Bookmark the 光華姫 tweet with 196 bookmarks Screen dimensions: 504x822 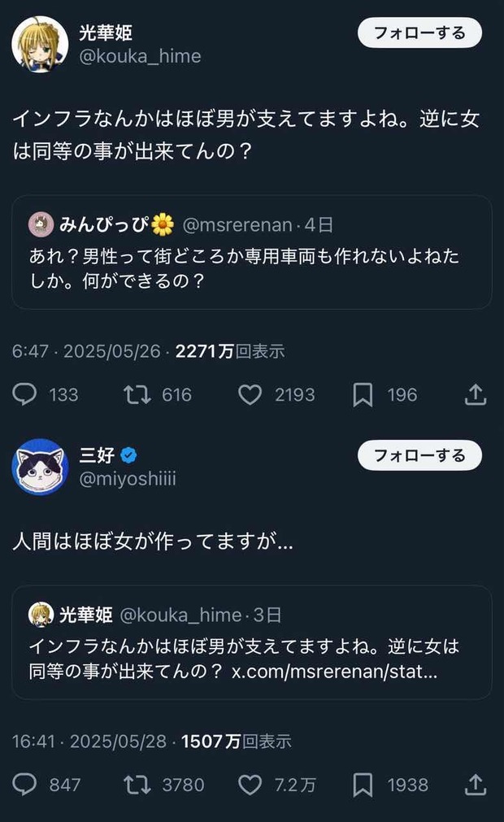(363, 394)
